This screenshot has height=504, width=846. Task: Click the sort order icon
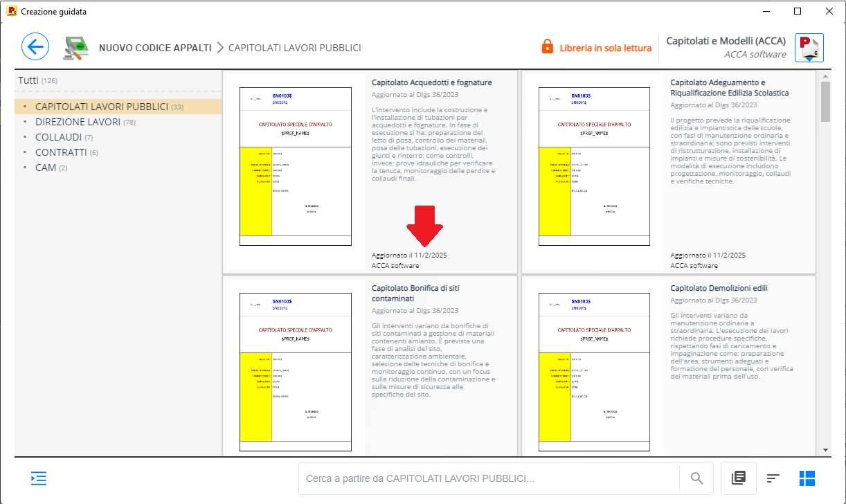(x=773, y=478)
